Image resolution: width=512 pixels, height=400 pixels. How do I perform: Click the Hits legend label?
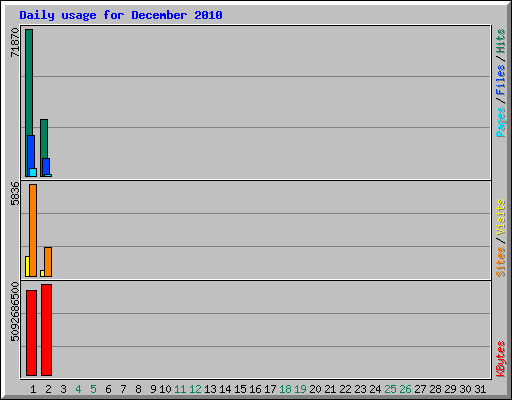(500, 41)
